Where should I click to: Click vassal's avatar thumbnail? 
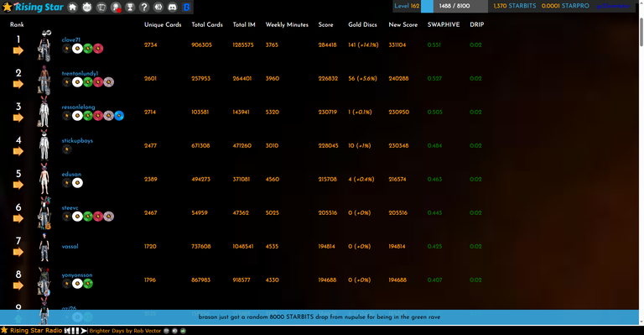[44, 247]
